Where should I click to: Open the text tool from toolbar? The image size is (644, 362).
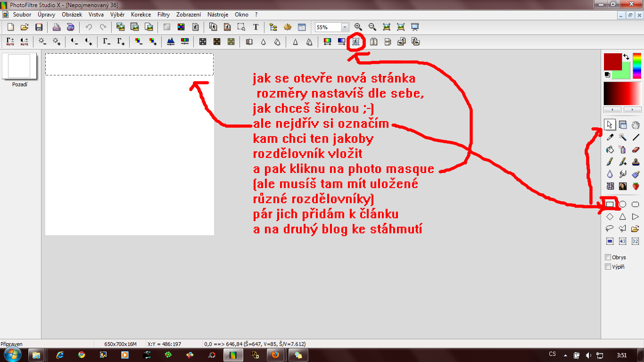256,27
